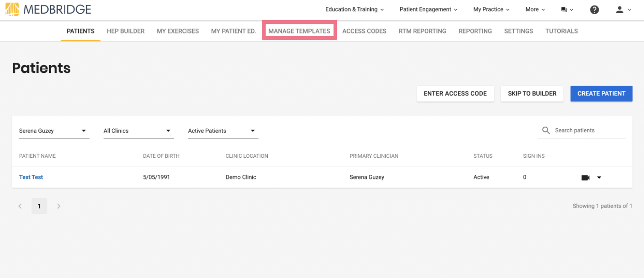The width and height of the screenshot is (644, 278).
Task: Click Primary Clinician column header
Action: click(374, 156)
